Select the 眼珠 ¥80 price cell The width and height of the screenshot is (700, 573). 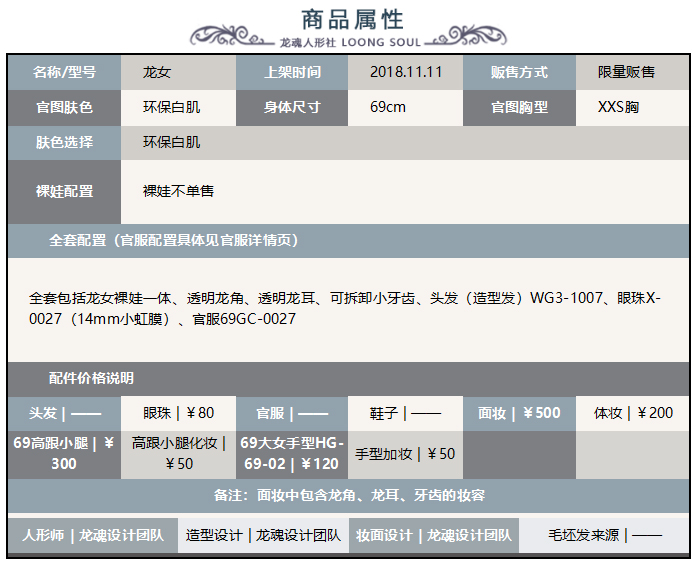coord(179,413)
